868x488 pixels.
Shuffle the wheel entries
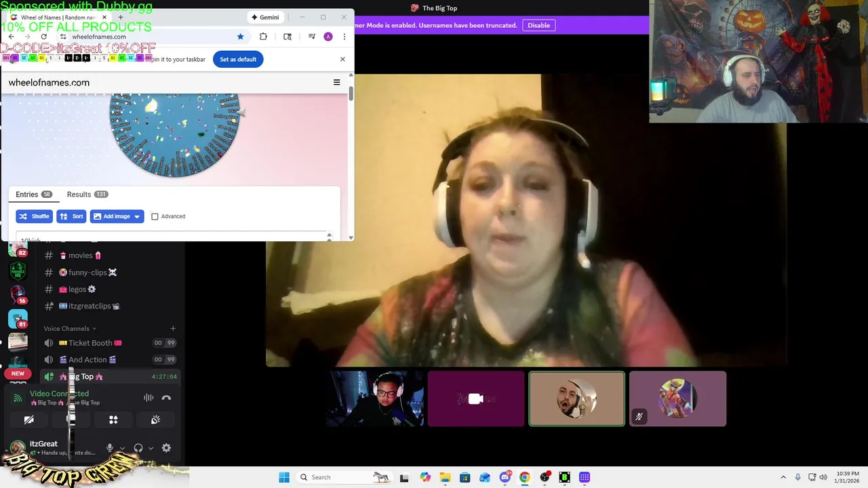[x=34, y=216]
